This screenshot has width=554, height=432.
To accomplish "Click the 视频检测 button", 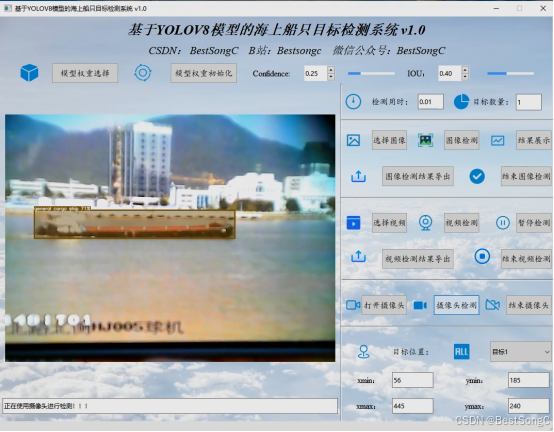I will point(462,223).
